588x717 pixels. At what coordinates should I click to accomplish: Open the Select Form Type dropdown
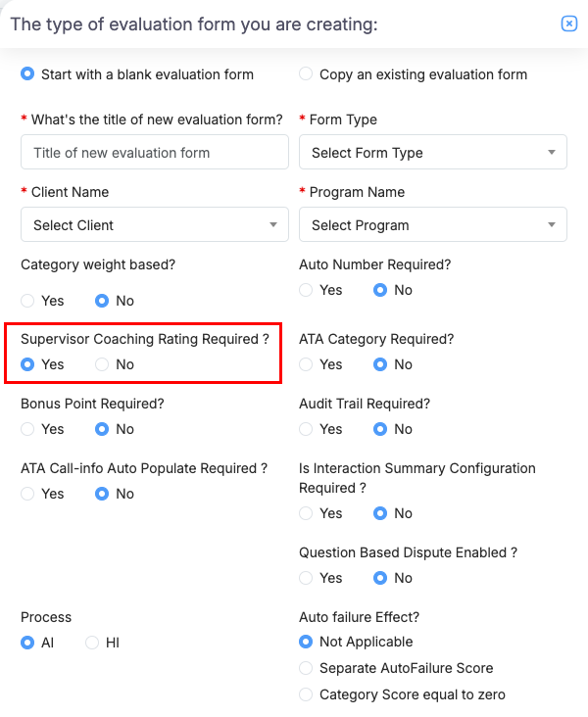[x=432, y=153]
